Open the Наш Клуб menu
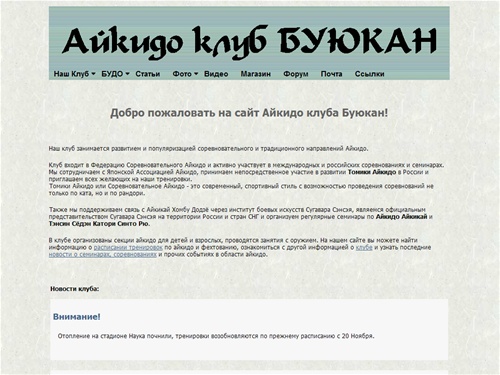Viewport: 500px width, 375px height. click(71, 74)
